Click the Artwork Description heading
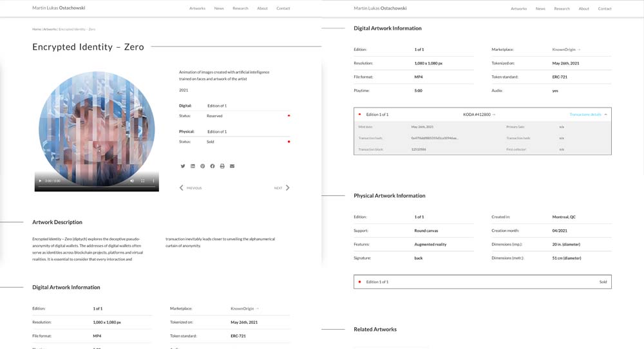This screenshot has height=349, width=644. click(x=57, y=222)
